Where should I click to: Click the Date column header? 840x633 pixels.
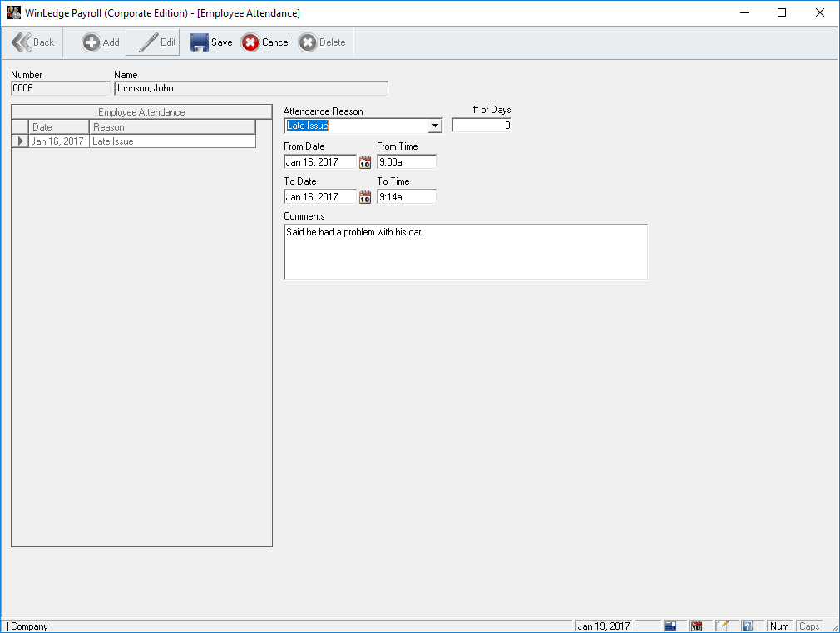point(58,127)
